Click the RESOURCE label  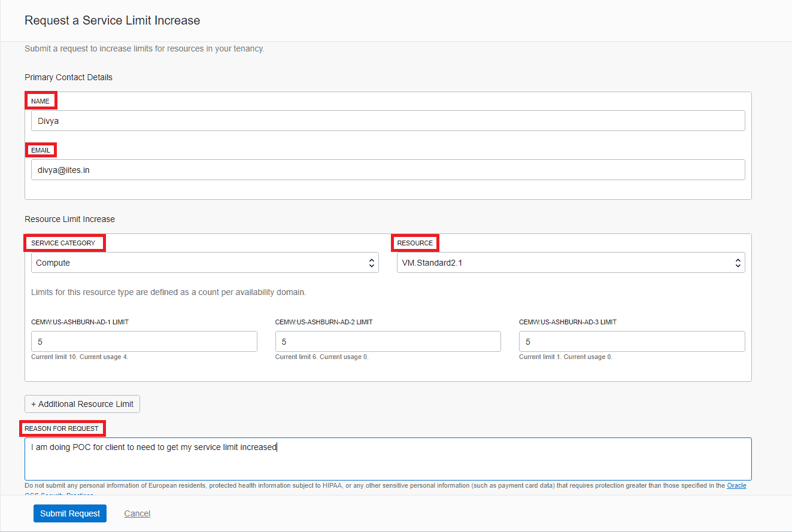coord(415,242)
